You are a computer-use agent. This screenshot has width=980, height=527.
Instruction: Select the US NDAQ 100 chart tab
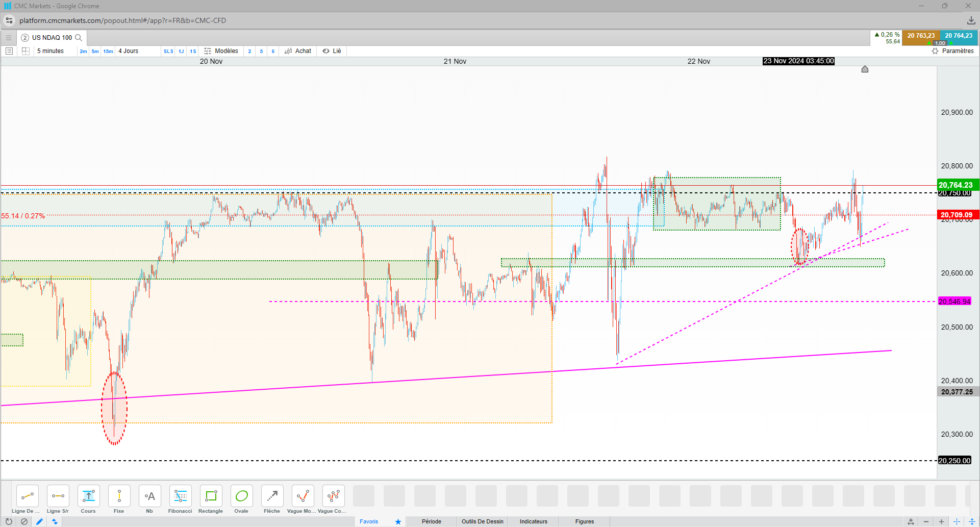(x=52, y=38)
